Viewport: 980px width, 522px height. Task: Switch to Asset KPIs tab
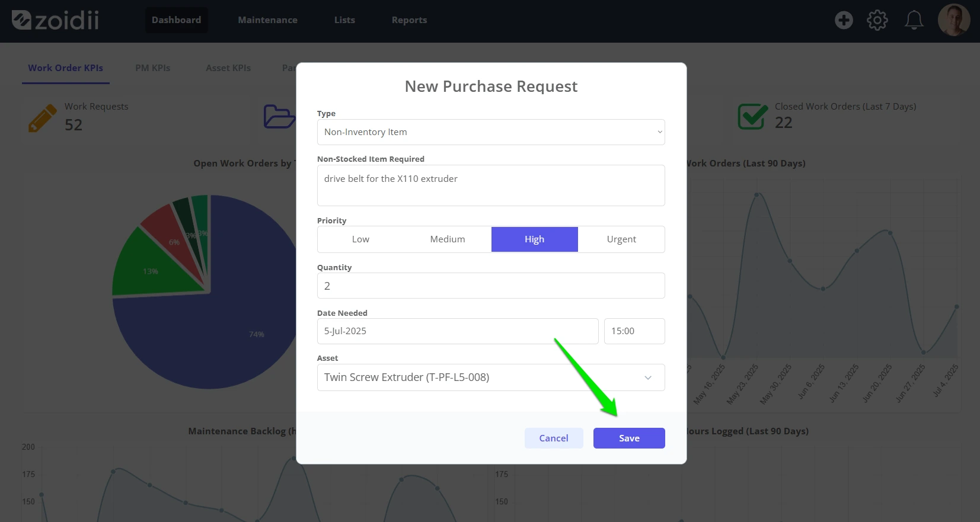coord(228,68)
